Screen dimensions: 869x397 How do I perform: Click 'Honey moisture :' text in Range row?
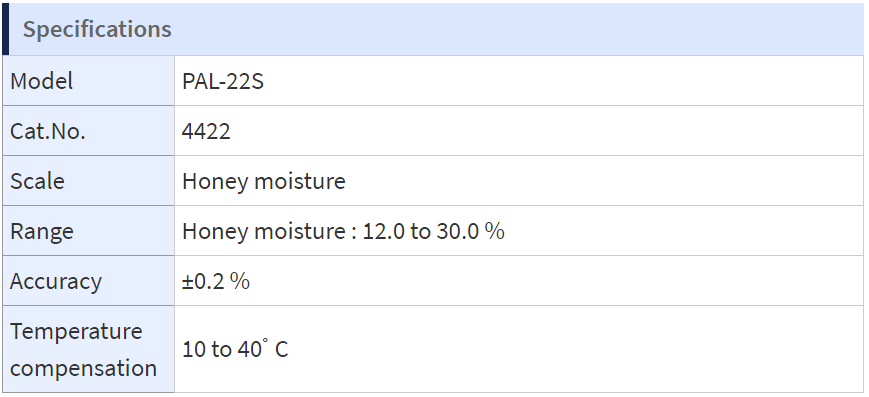[270, 231]
